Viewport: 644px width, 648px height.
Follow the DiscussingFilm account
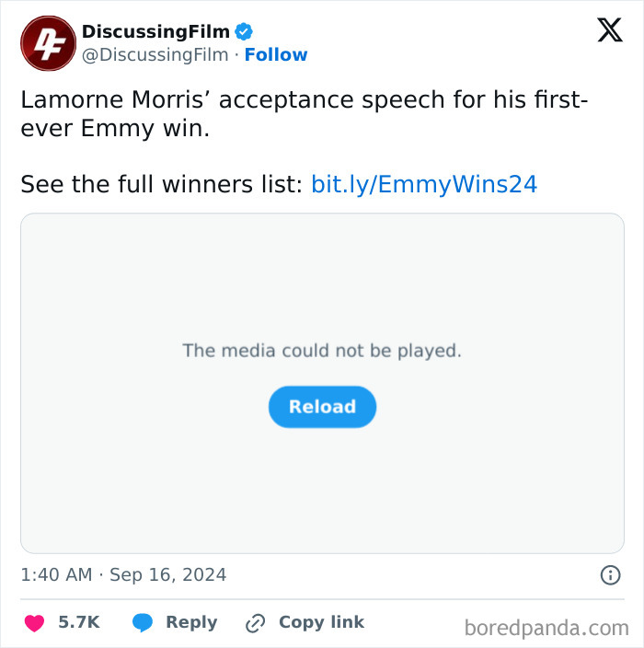(x=276, y=55)
